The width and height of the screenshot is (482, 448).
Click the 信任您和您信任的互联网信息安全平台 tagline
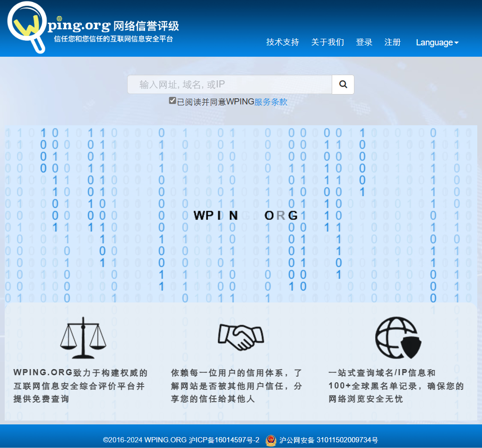pos(113,39)
